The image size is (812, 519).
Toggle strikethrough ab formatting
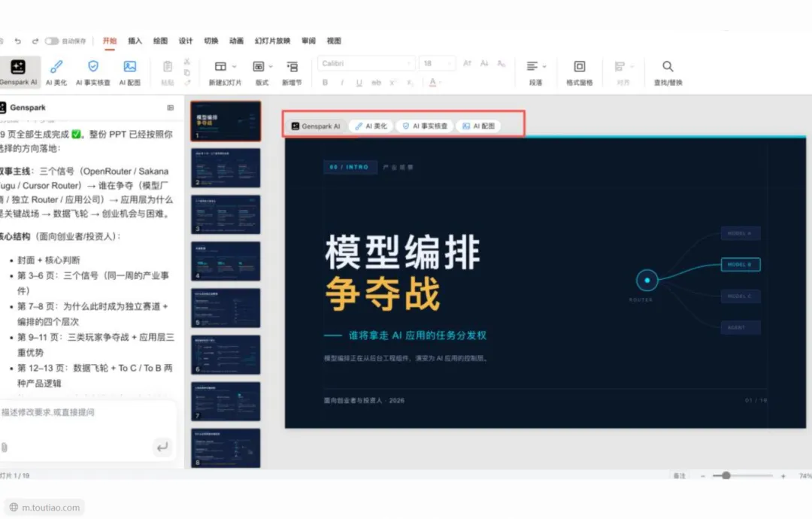pos(376,82)
